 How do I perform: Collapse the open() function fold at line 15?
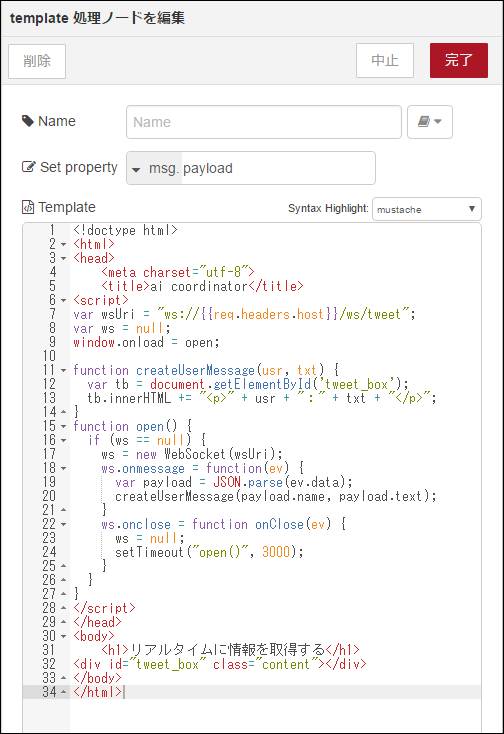64,426
